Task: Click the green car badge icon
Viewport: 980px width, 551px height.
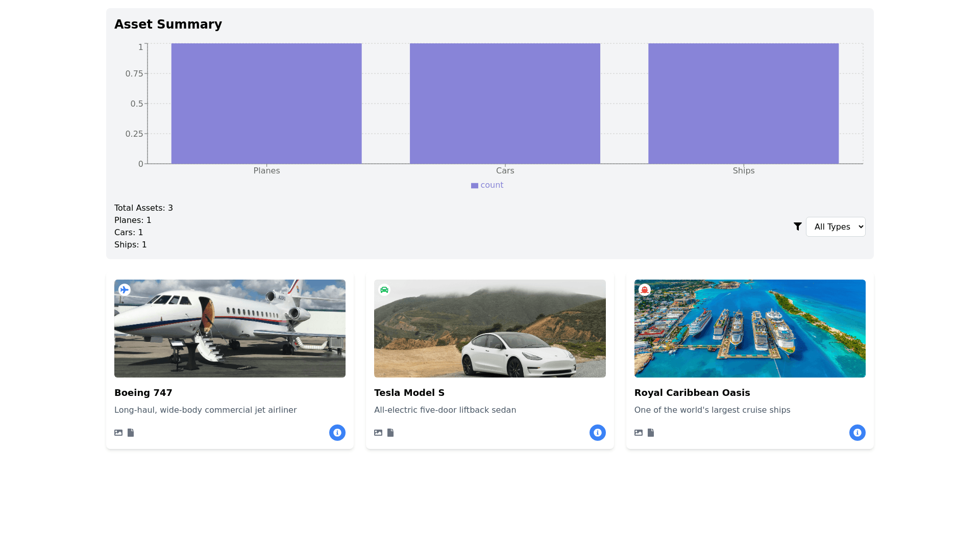Action: tap(384, 290)
